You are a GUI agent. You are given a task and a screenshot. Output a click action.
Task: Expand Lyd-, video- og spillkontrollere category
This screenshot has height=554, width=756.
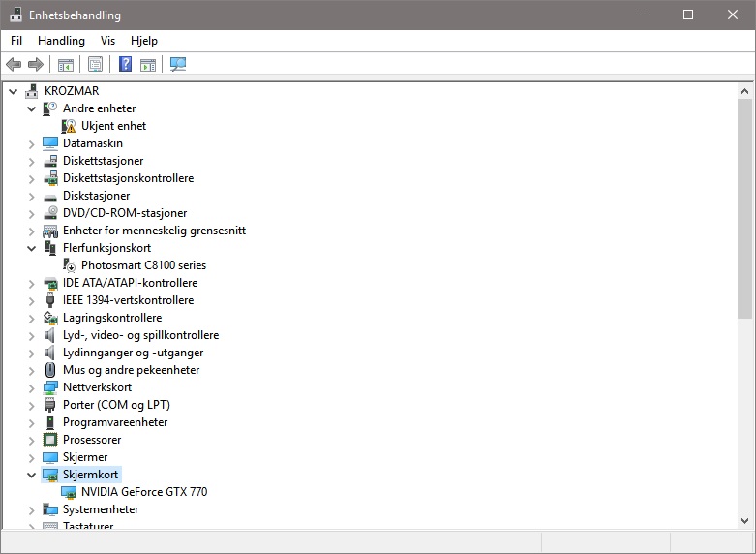pyautogui.click(x=31, y=335)
